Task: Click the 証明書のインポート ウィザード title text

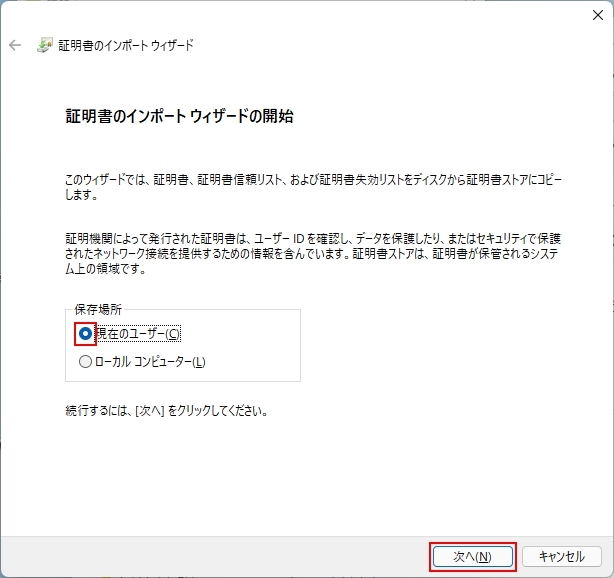Action: (x=126, y=45)
